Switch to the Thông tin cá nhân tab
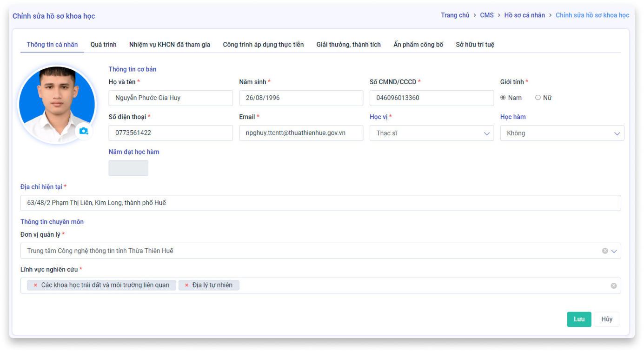Image resolution: width=644 pixels, height=352 pixels. (52, 45)
